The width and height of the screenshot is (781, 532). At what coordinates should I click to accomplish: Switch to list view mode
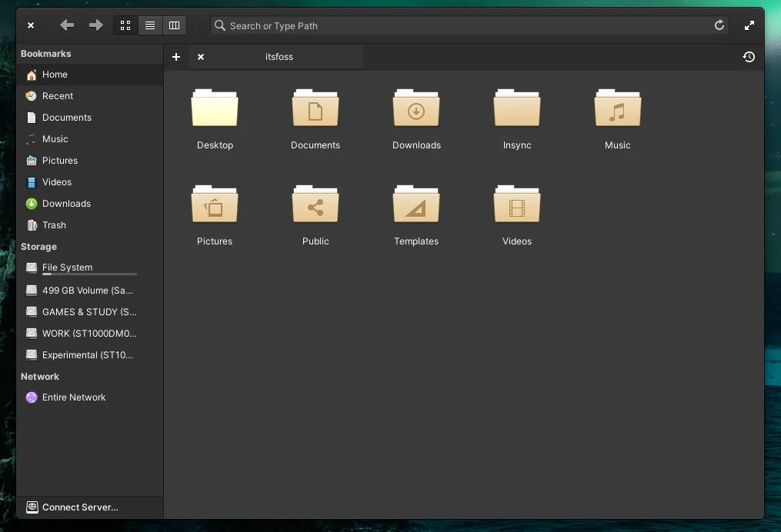coord(150,25)
